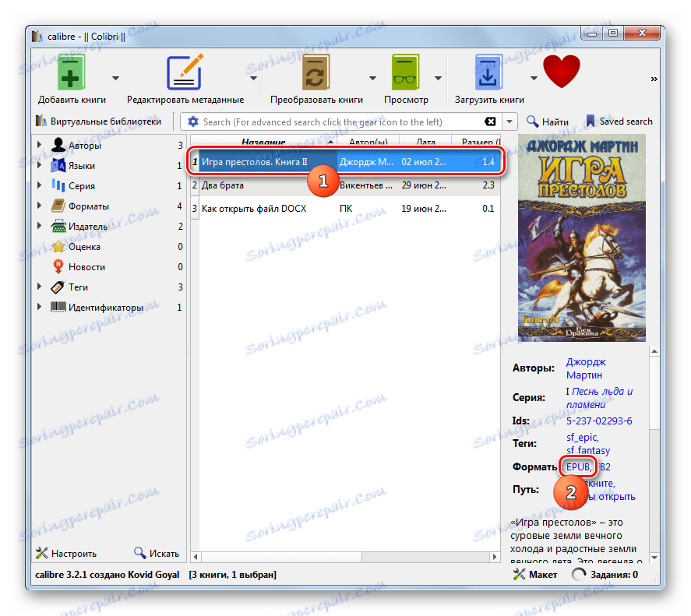Image resolution: width=691 pixels, height=616 pixels.
Task: Click the Джордж Мартин author link
Action: (586, 368)
